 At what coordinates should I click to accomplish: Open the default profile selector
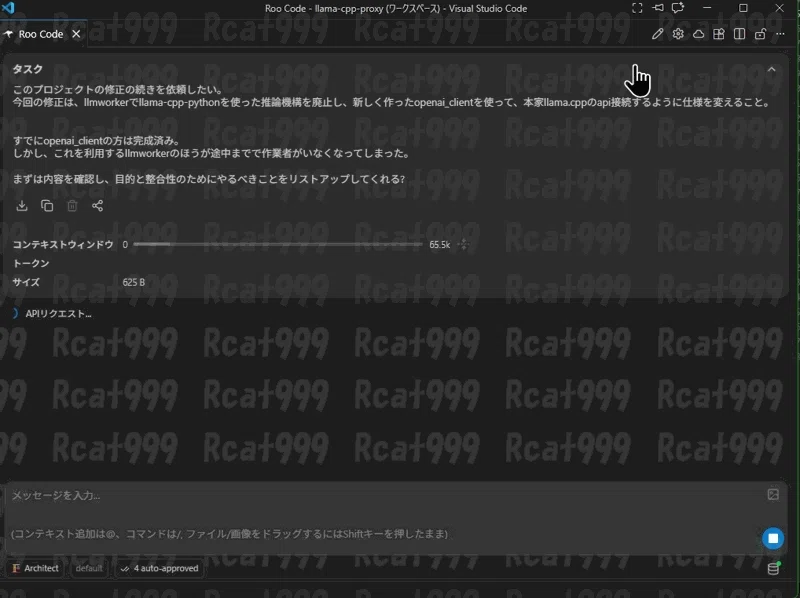(89, 568)
